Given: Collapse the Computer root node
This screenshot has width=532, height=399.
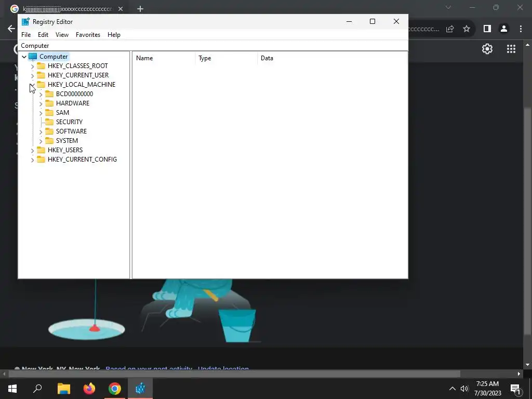Looking at the screenshot, I should 24,57.
